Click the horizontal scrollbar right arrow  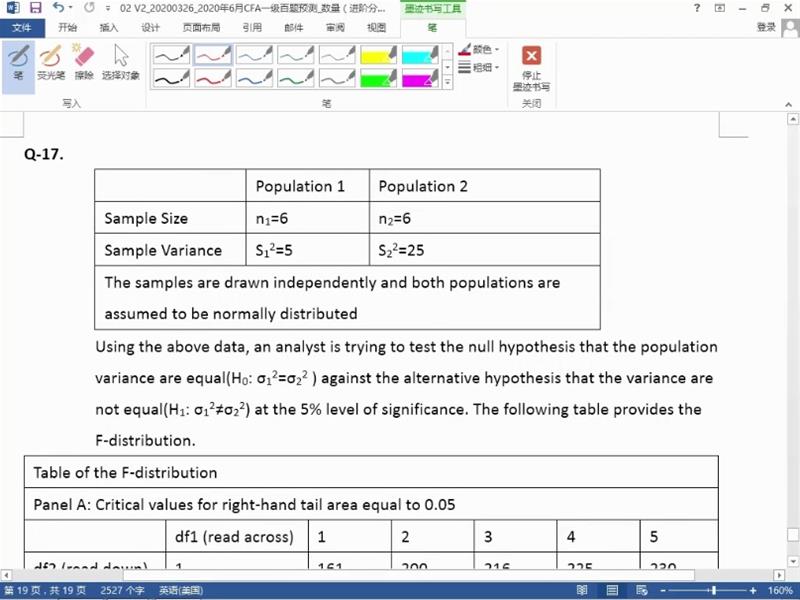(779, 575)
